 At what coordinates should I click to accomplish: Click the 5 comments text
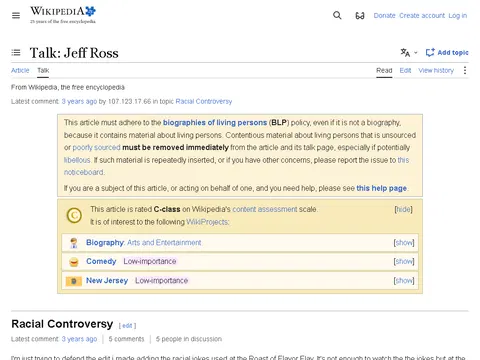(126, 339)
